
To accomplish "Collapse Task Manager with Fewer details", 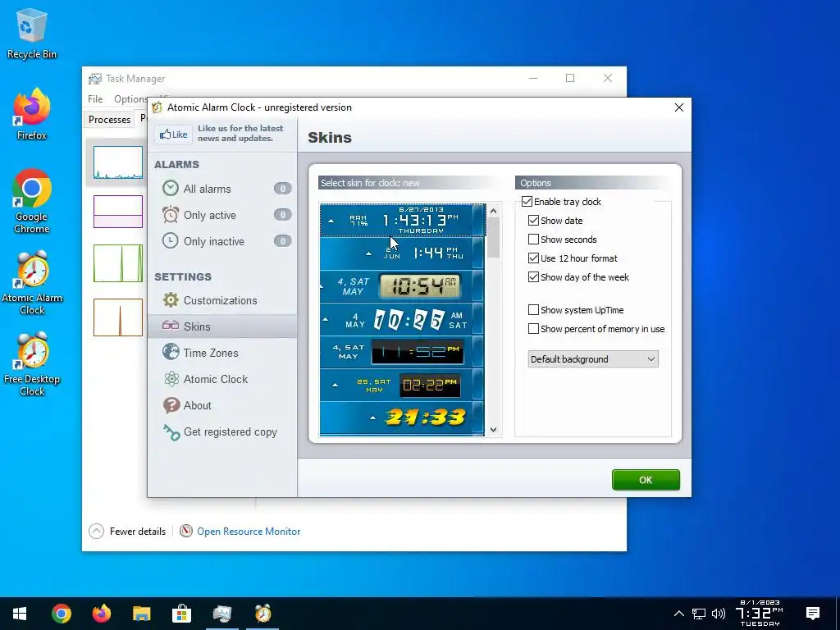I will pos(127,531).
